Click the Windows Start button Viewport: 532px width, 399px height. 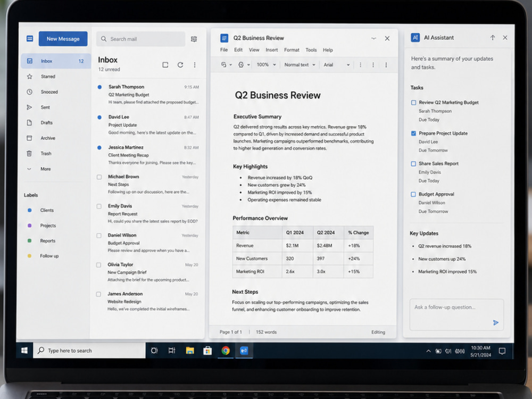pyautogui.click(x=24, y=351)
